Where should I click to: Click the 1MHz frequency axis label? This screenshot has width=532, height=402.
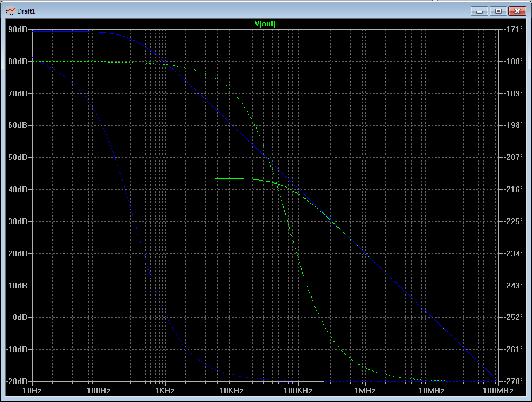[365, 391]
